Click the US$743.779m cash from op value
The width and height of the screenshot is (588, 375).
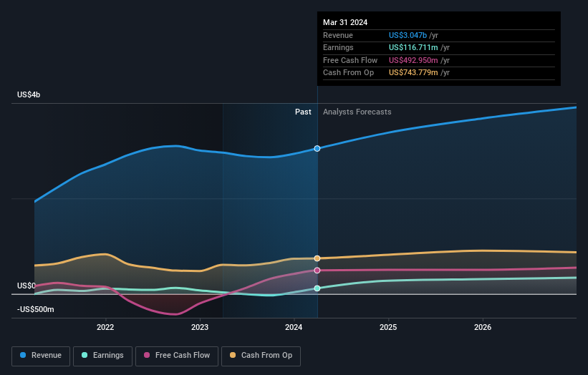[413, 73]
